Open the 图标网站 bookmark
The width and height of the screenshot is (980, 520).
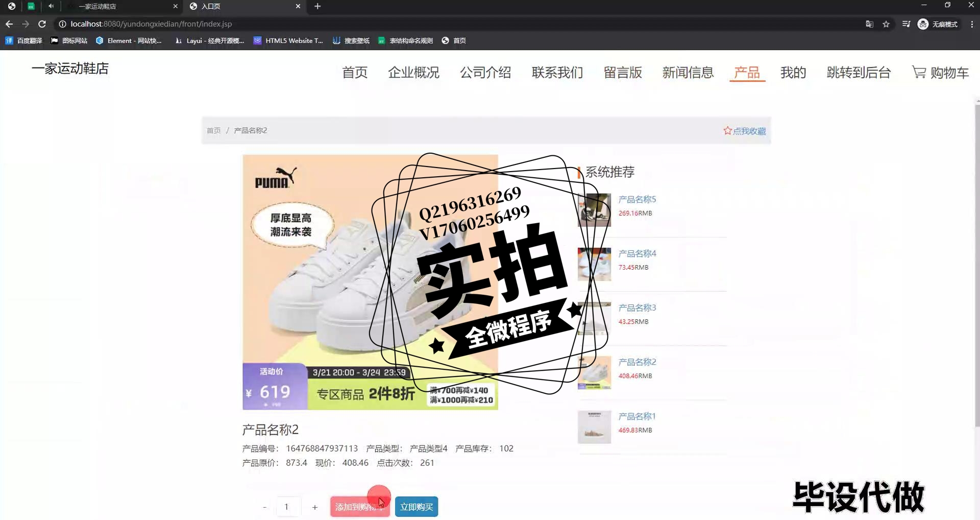(x=69, y=40)
